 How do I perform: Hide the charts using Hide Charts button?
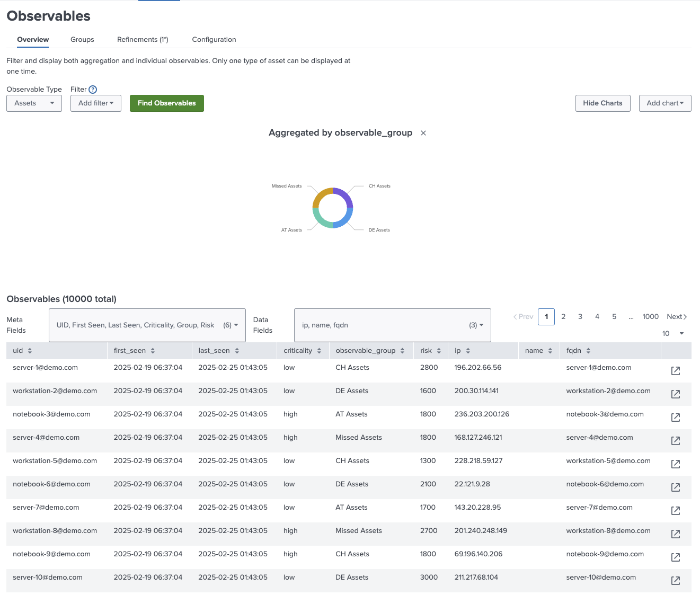pyautogui.click(x=602, y=103)
